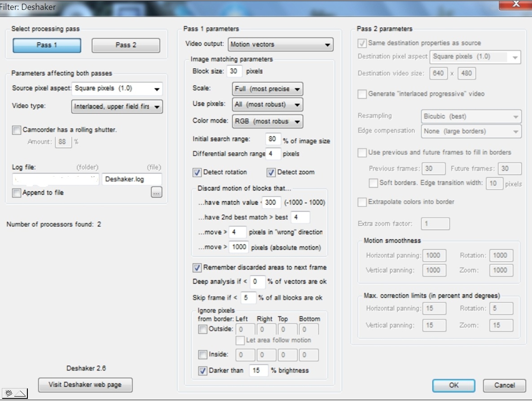This screenshot has height=402, width=532.
Task: Open the Video output dropdown
Action: point(281,44)
